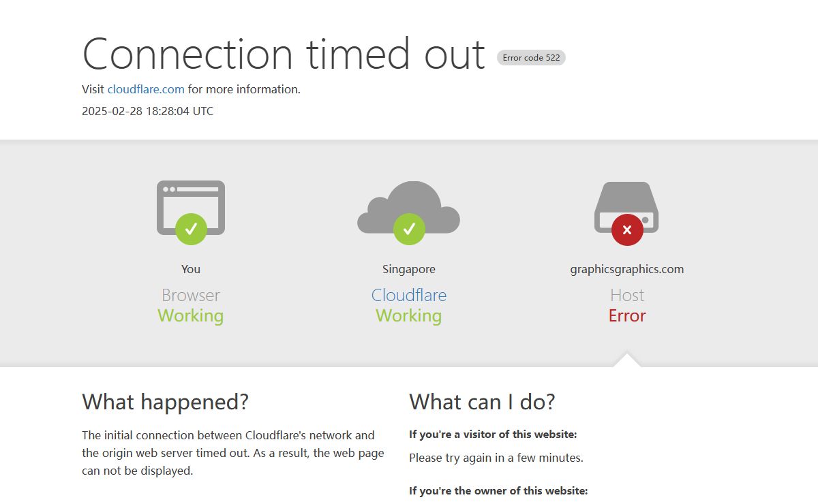Screen dimensions: 818x504
Task: Click the green checkmark on the cloud icon
Action: click(x=409, y=229)
